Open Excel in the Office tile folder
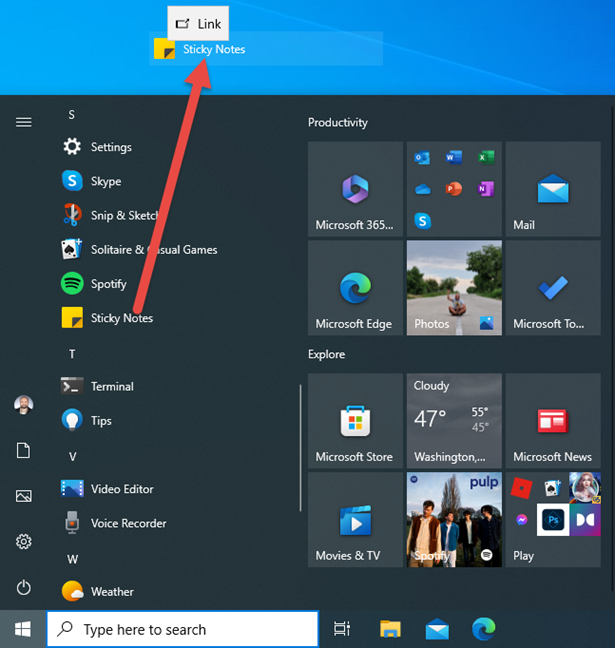This screenshot has width=615, height=648. click(486, 157)
